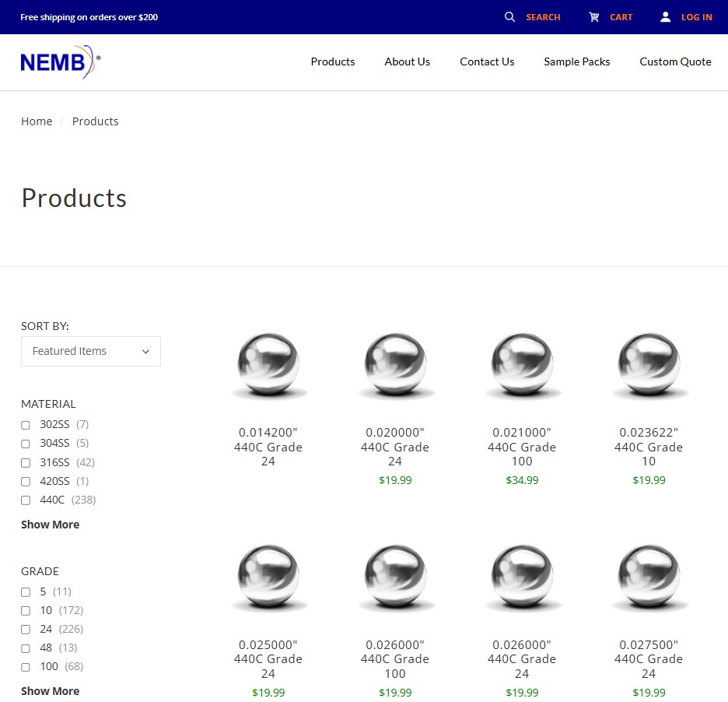Open the 0.020000" 440C Grade 24 ball image
Image resolution: width=728 pixels, height=702 pixels.
[395, 366]
